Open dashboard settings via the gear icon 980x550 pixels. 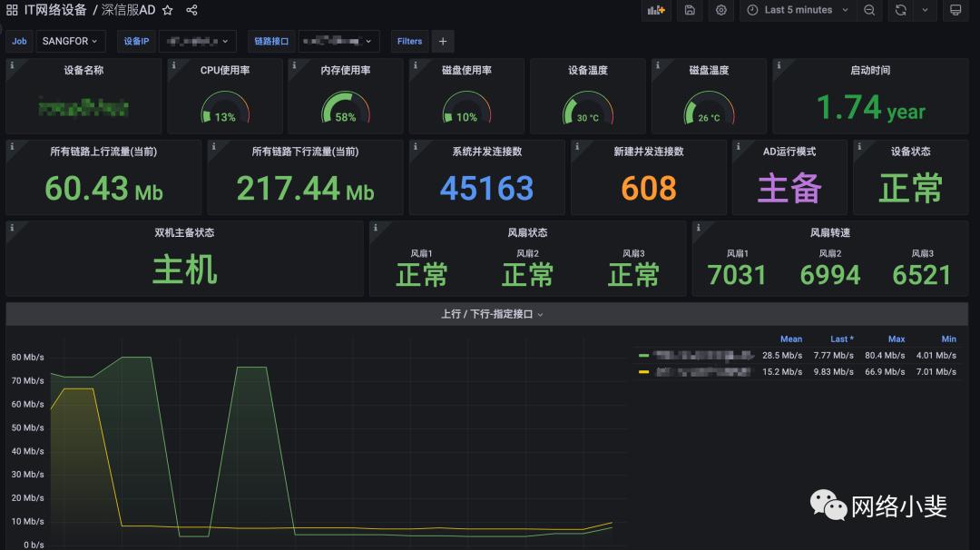(x=720, y=10)
